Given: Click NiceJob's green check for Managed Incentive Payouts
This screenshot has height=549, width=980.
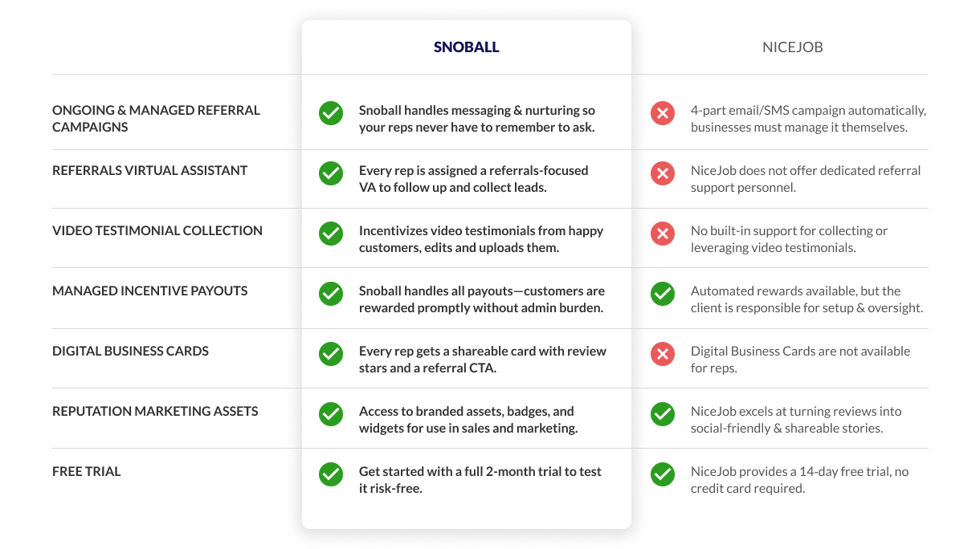Looking at the screenshot, I should pos(663,294).
